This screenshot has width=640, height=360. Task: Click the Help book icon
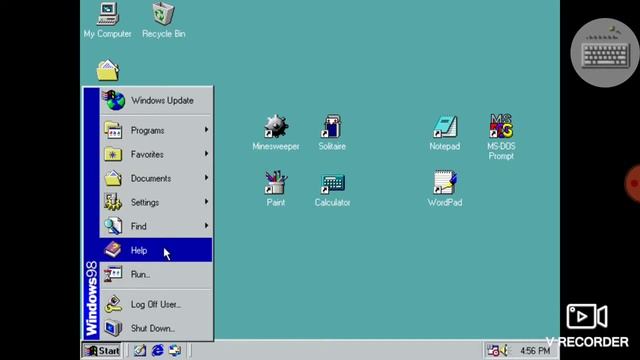(x=113, y=249)
